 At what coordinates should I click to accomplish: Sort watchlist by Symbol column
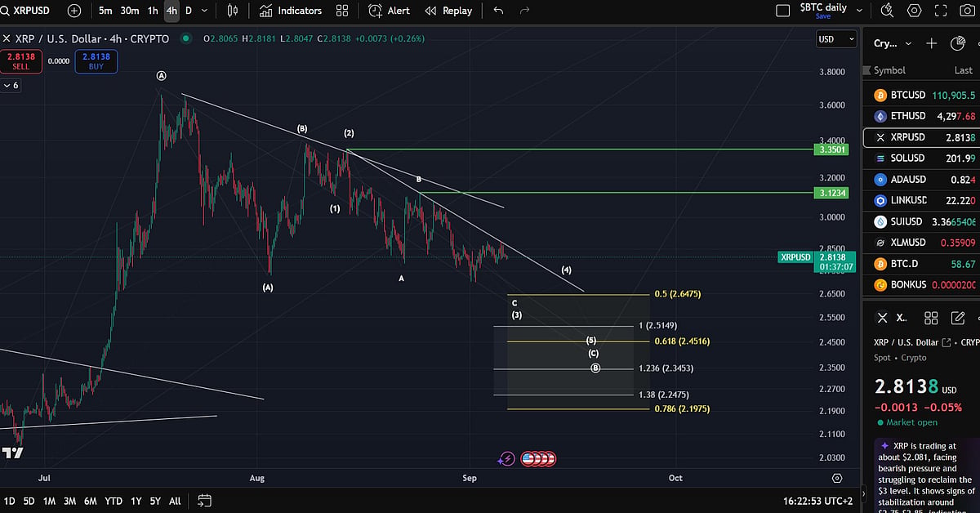pyautogui.click(x=889, y=70)
